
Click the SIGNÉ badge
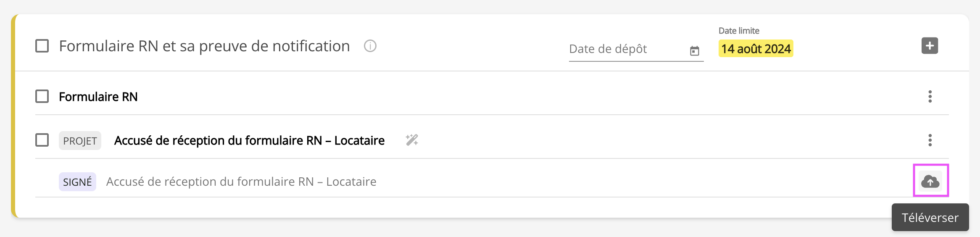77,182
